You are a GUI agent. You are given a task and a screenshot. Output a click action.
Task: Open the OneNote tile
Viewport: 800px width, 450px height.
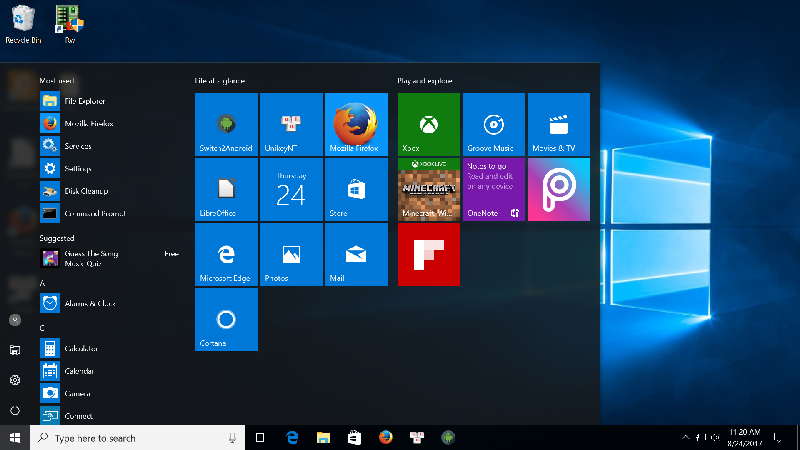pos(494,189)
